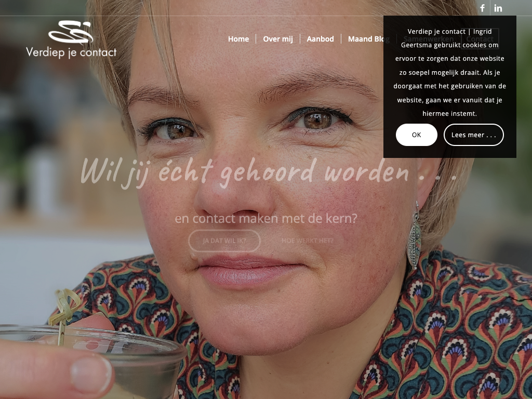Open the LinkedIn profile icon
Screen dimensions: 532x399
click(x=498, y=8)
